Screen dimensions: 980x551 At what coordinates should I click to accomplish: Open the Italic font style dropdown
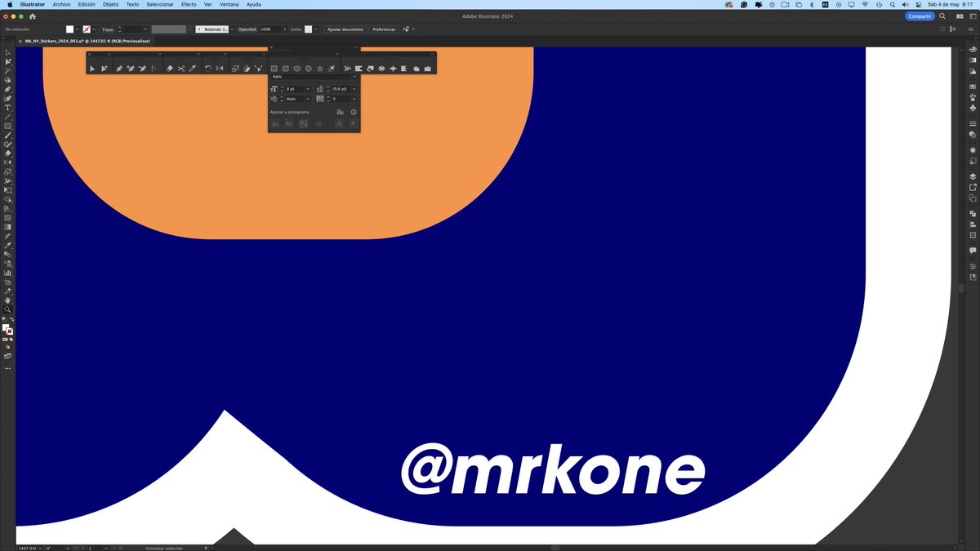354,77
